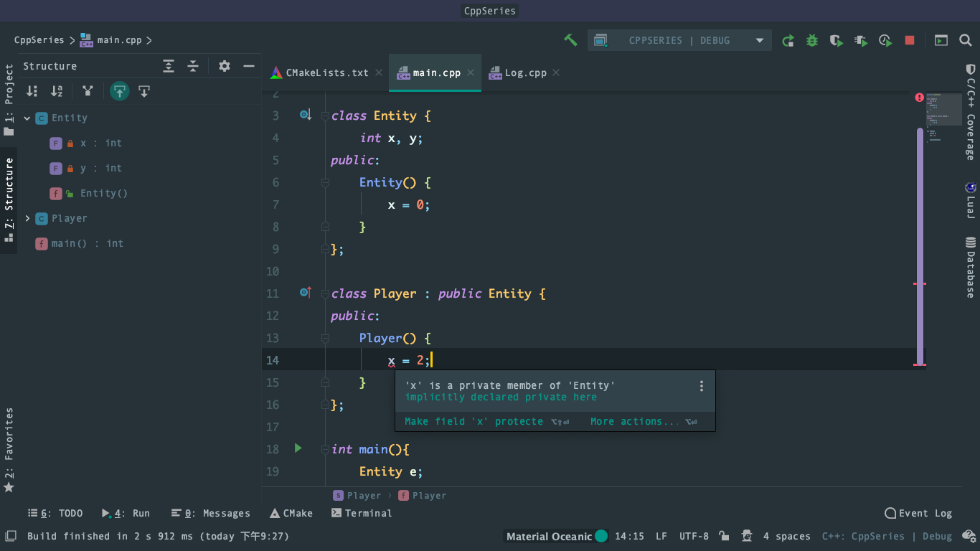980x551 pixels.
Task: Open the TODO tool window
Action: (56, 514)
